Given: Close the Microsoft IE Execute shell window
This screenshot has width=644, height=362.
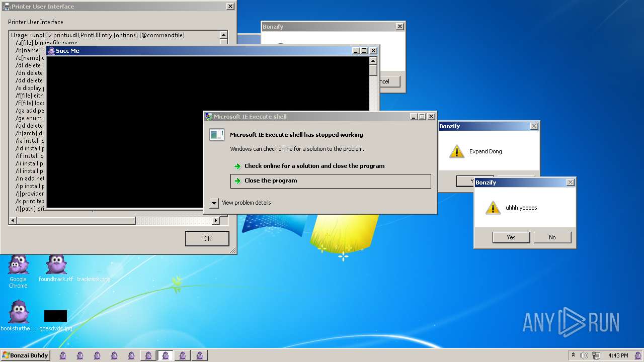Looking at the screenshot, I should coord(431,117).
